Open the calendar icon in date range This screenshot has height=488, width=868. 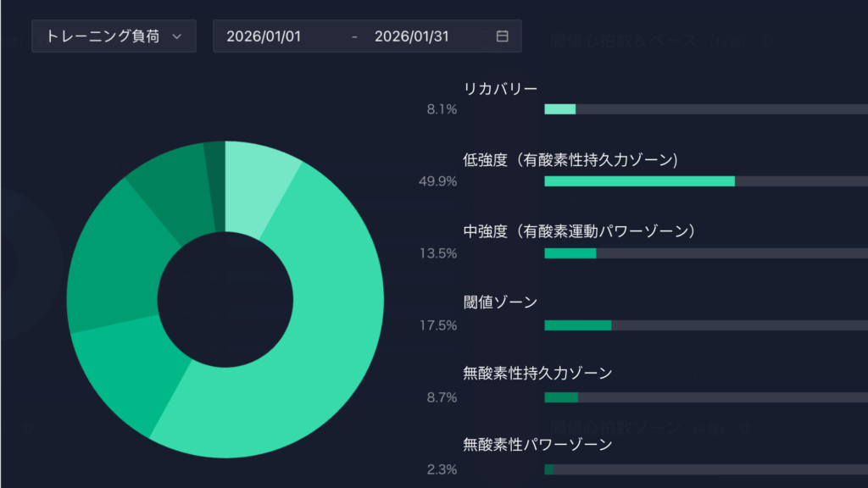pyautogui.click(x=502, y=36)
